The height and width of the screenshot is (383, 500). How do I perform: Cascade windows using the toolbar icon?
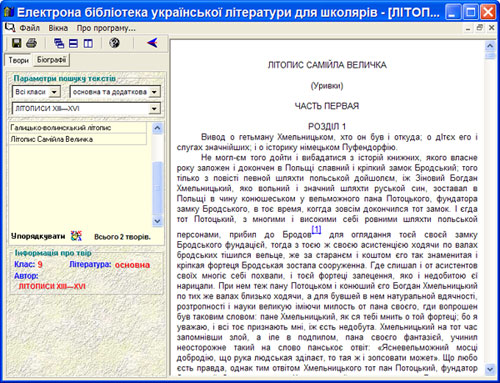click(59, 43)
